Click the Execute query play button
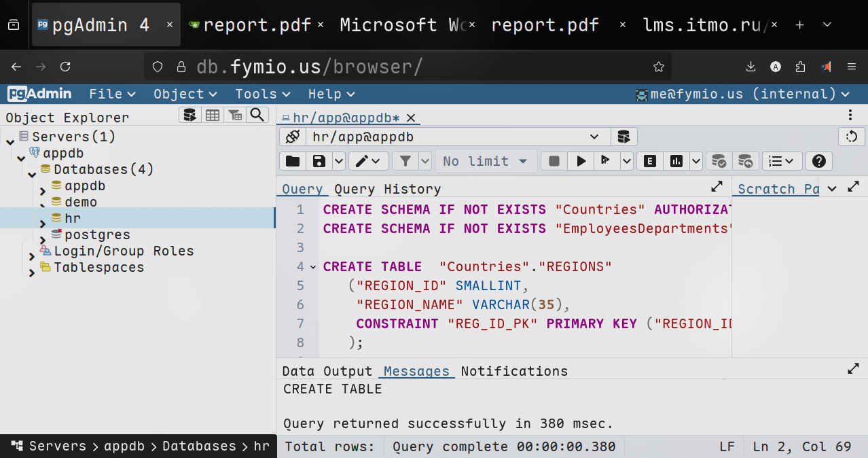The height and width of the screenshot is (458, 868). 581,161
